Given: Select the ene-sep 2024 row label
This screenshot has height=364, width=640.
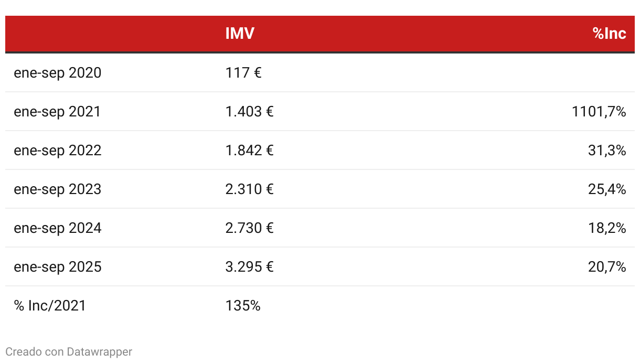Looking at the screenshot, I should (58, 228).
